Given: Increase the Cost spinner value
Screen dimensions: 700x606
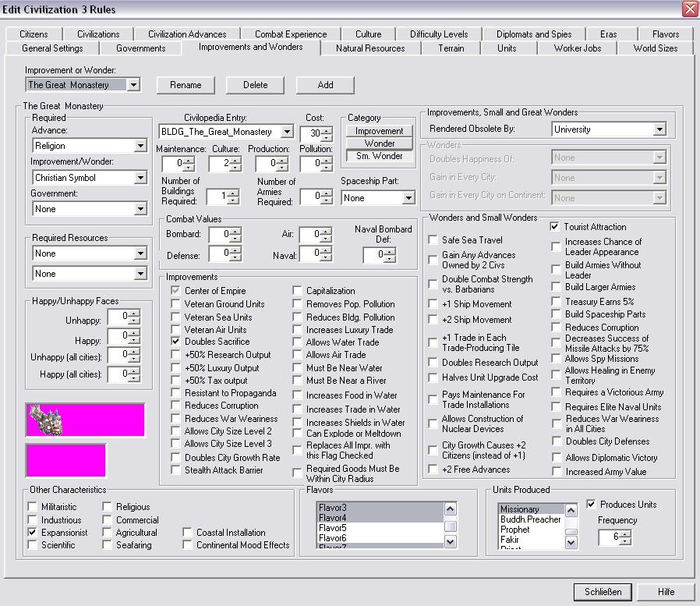Looking at the screenshot, I should pos(327,129).
